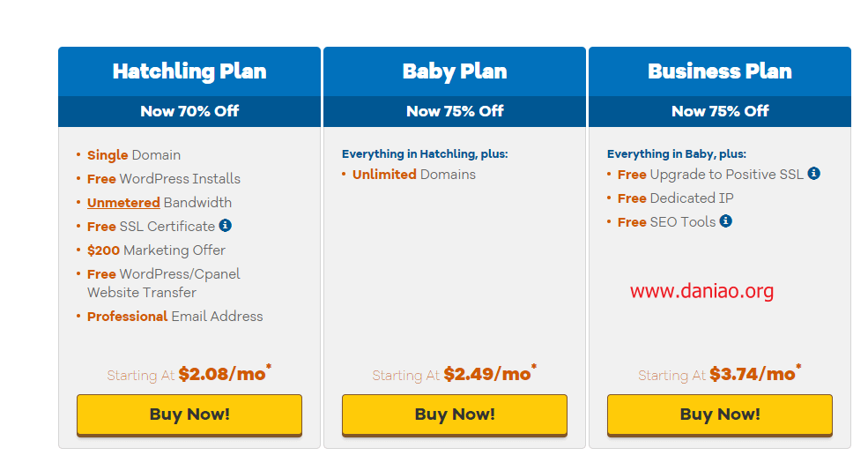This screenshot has width=868, height=463.
Task: Click the Hatchling Plan header
Action: 189,71
